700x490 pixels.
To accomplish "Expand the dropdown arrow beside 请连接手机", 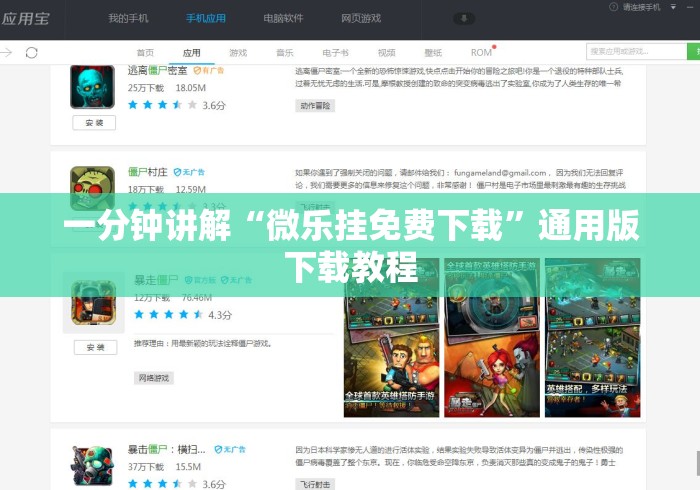I will click(x=673, y=7).
